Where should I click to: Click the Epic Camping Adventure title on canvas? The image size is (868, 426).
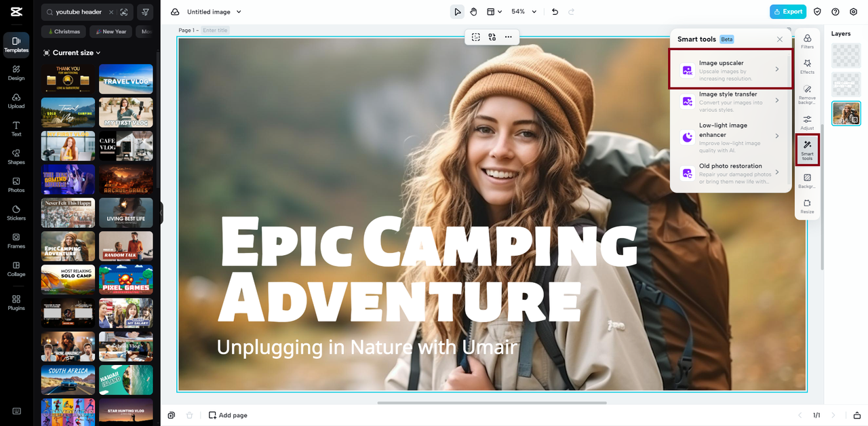427,269
